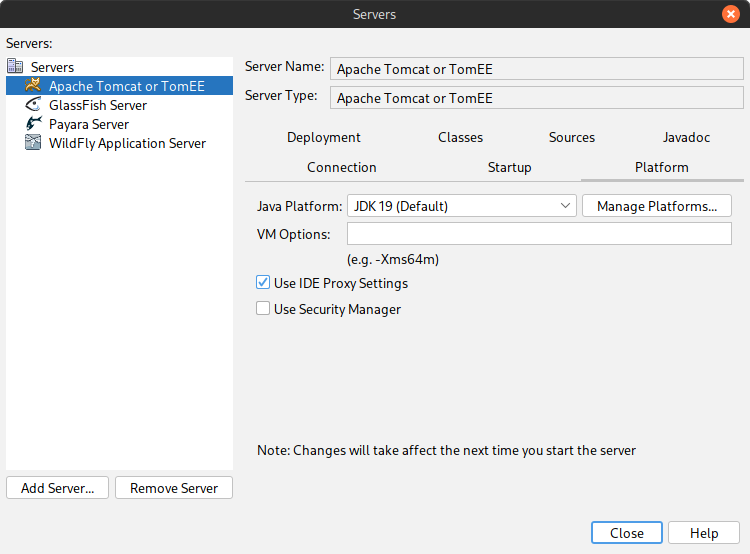Click the '(e.g. -Xms64m)' hint text
This screenshot has width=750, height=554.
click(393, 259)
